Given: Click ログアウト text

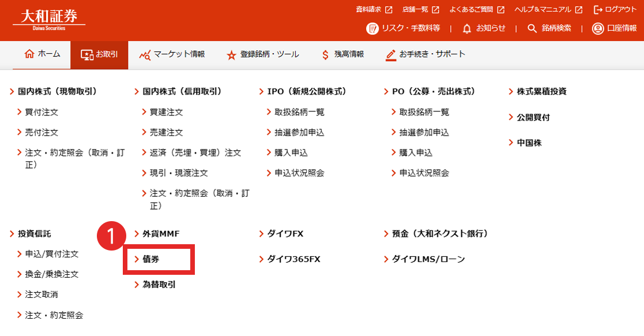Looking at the screenshot, I should pos(620,9).
